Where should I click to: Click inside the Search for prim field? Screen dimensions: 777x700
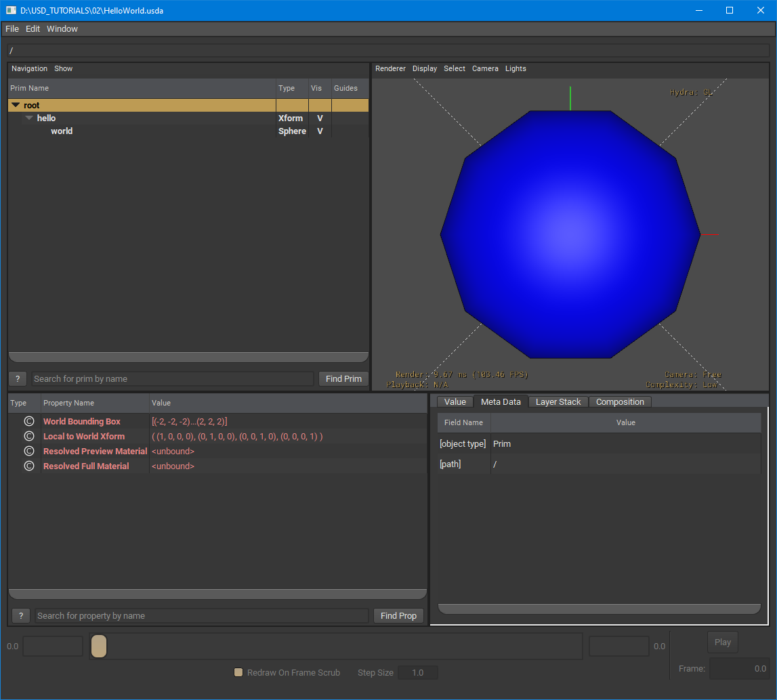click(169, 378)
